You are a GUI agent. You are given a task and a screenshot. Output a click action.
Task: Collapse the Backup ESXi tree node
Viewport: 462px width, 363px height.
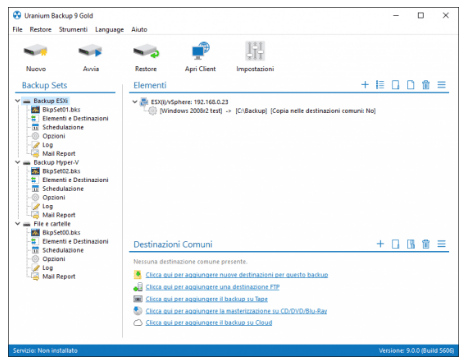pyautogui.click(x=18, y=101)
